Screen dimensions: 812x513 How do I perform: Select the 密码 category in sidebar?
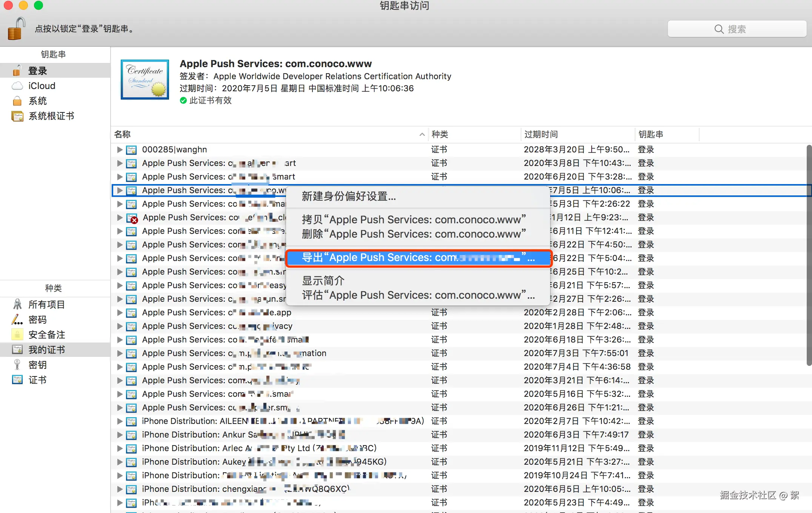point(37,319)
